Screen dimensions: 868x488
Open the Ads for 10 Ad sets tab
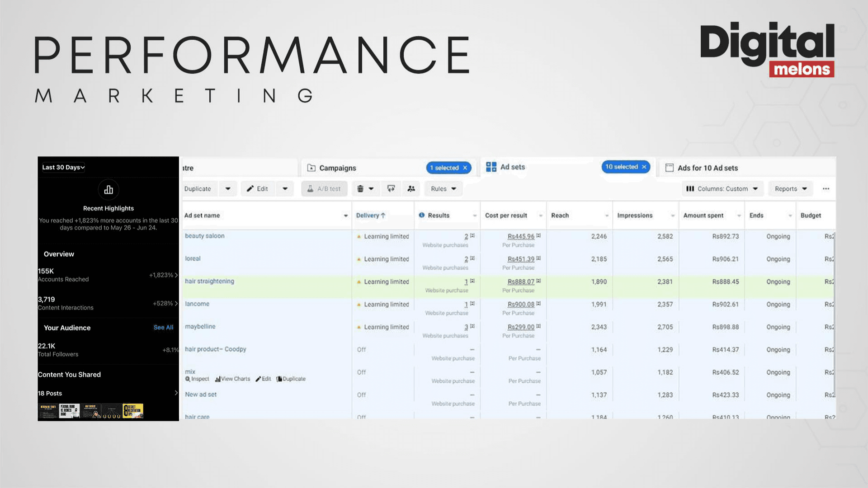coord(707,168)
